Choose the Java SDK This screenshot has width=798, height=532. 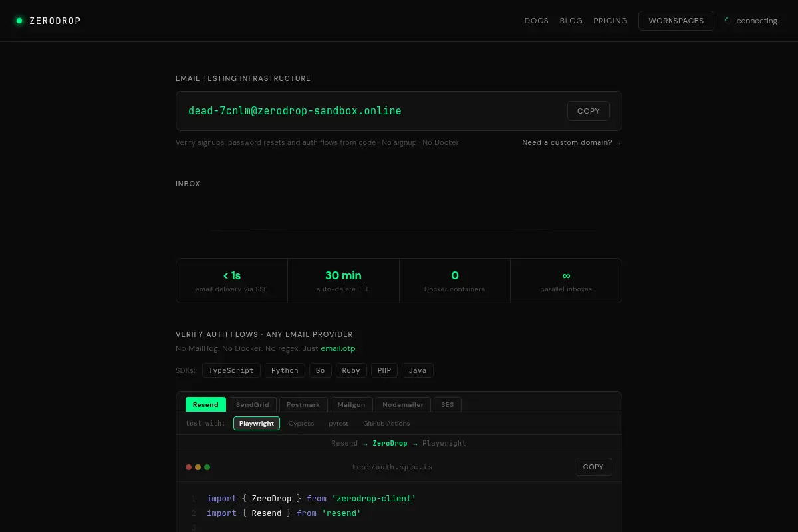[x=418, y=370]
